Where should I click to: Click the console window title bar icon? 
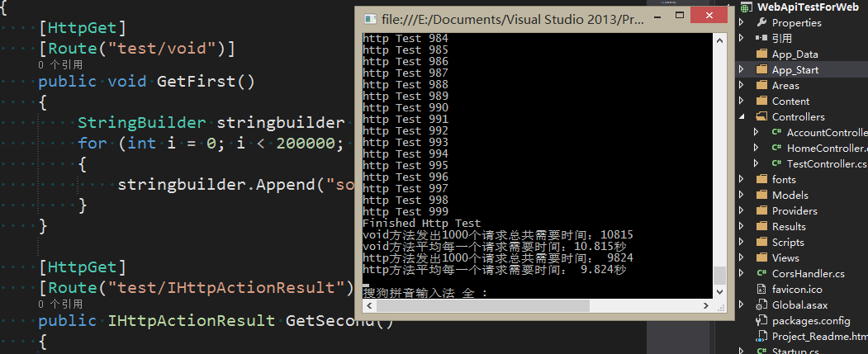point(370,19)
